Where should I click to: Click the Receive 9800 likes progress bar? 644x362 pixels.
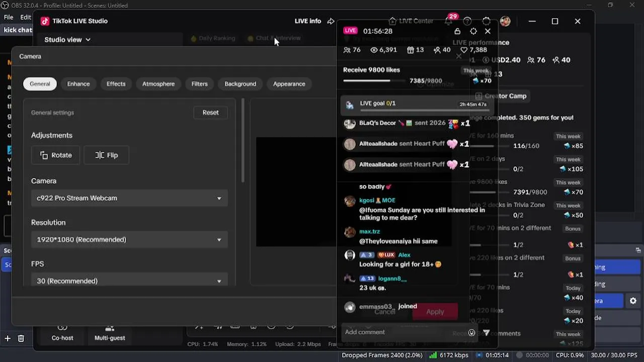point(374,80)
